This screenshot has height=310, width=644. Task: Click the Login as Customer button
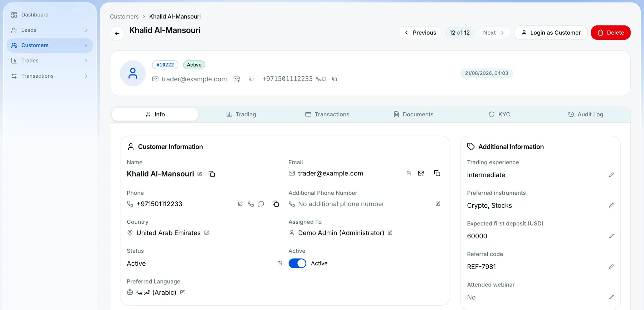pyautogui.click(x=551, y=33)
